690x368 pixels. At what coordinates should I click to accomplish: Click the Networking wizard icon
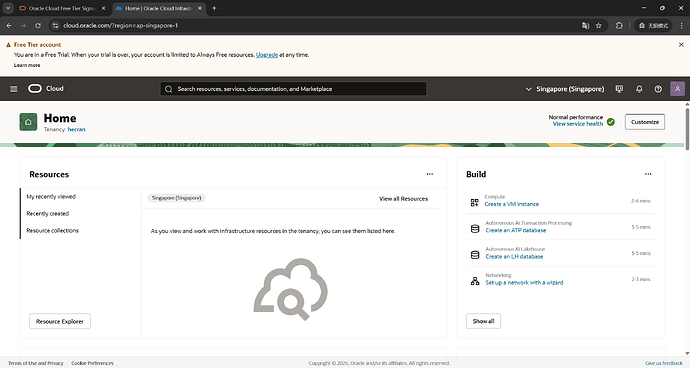[x=475, y=281]
